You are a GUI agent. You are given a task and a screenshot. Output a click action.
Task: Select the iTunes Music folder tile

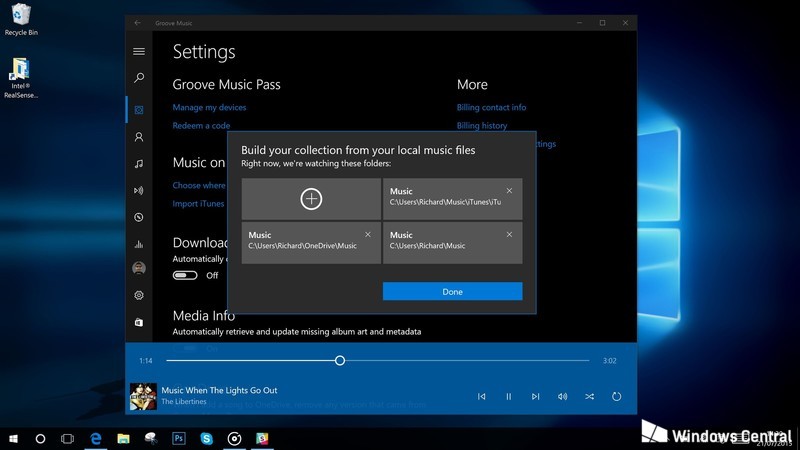click(453, 199)
